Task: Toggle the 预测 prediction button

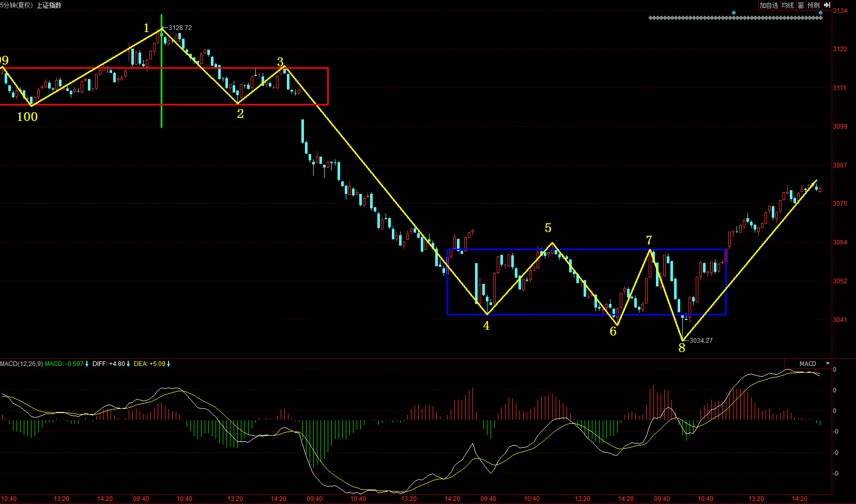Action: point(813,5)
